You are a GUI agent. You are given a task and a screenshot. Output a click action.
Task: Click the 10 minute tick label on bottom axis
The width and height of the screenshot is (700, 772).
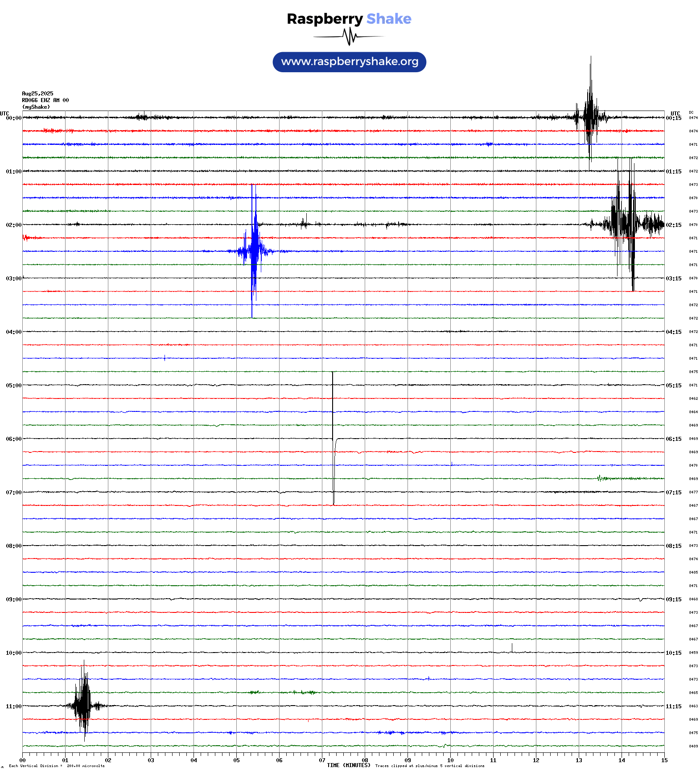click(x=450, y=760)
